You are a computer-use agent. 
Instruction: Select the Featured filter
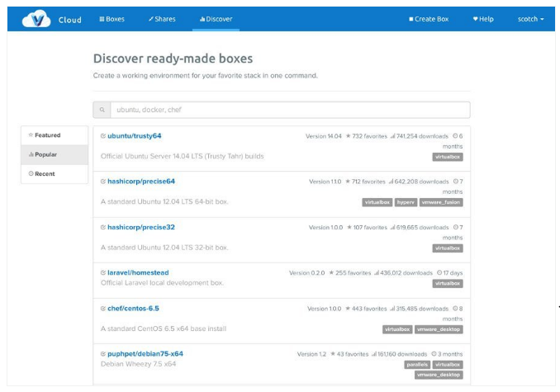coord(55,135)
